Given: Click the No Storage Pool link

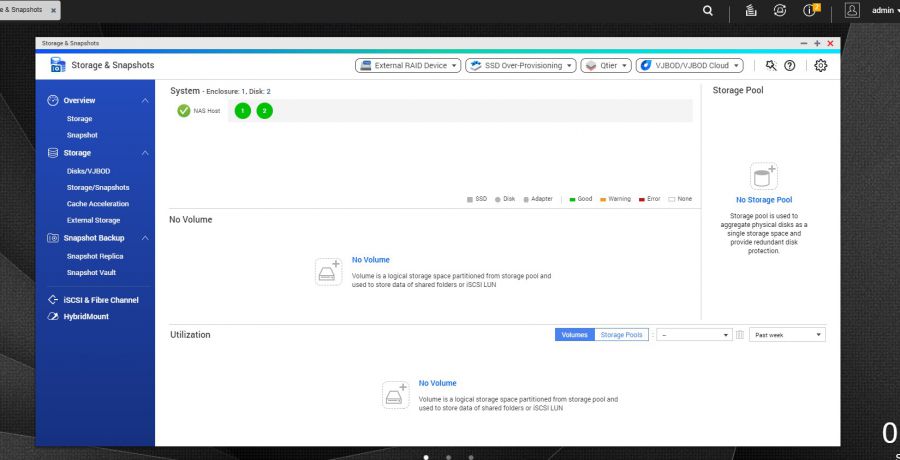Looking at the screenshot, I should point(764,200).
